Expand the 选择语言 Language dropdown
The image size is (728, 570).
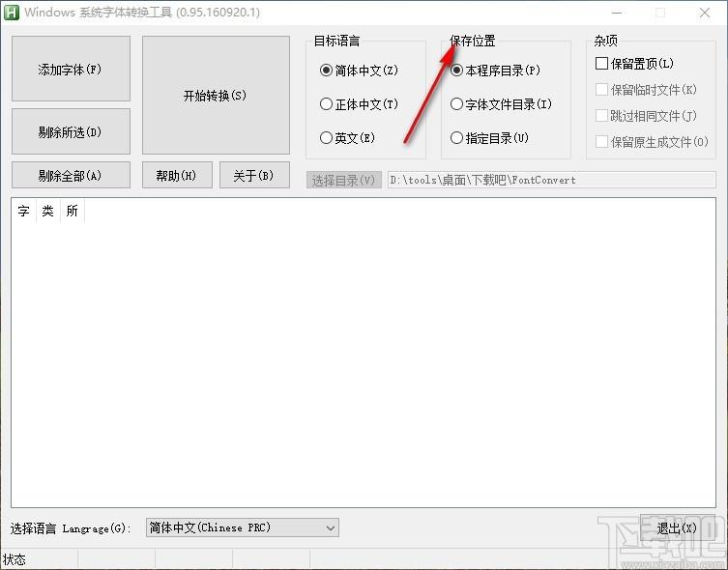pos(242,527)
